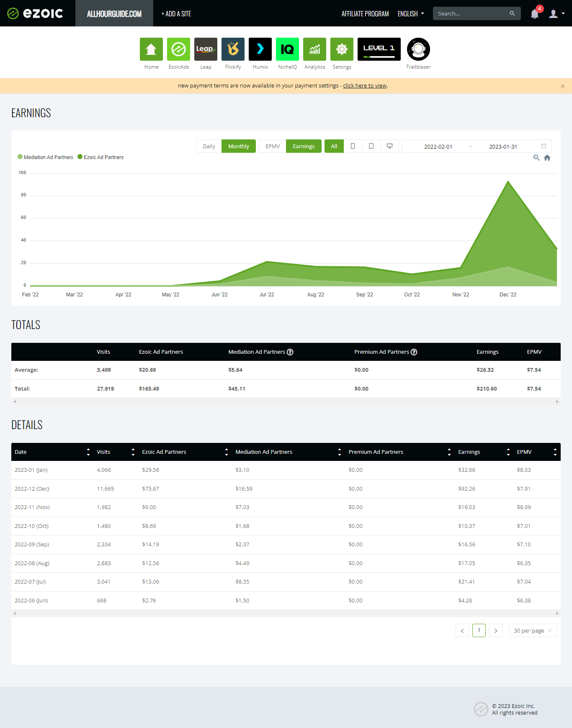This screenshot has width=572, height=728.
Task: Select All devices filter
Action: 334,146
